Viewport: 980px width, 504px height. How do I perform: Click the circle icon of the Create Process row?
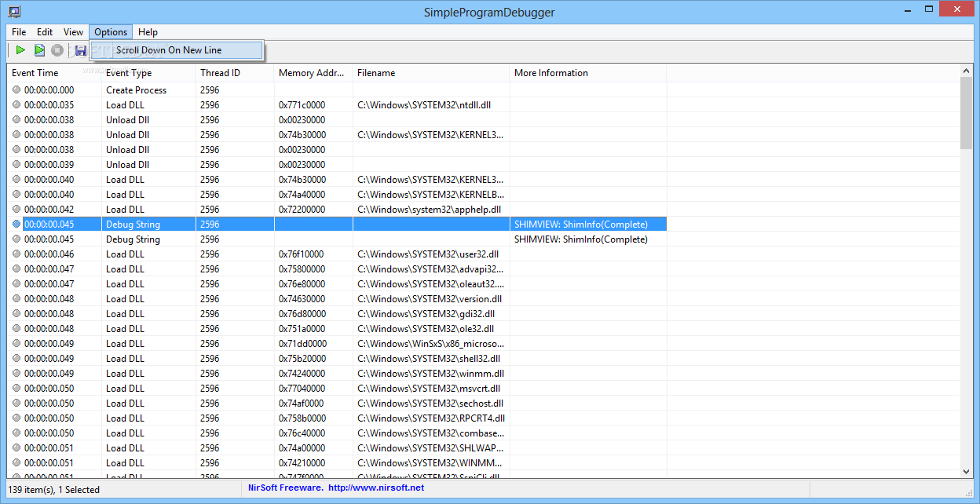[x=17, y=90]
